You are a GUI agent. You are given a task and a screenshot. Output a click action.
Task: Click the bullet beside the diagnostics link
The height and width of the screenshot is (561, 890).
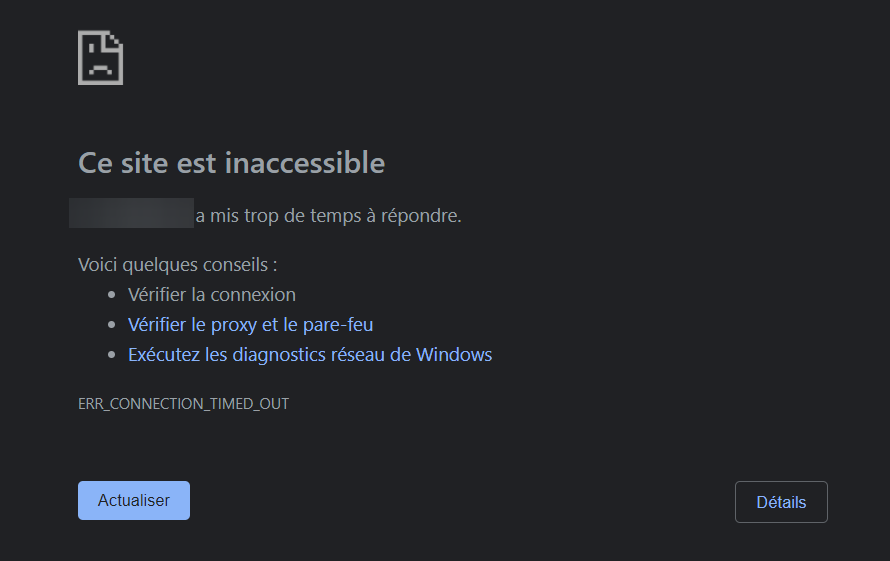[x=111, y=355]
